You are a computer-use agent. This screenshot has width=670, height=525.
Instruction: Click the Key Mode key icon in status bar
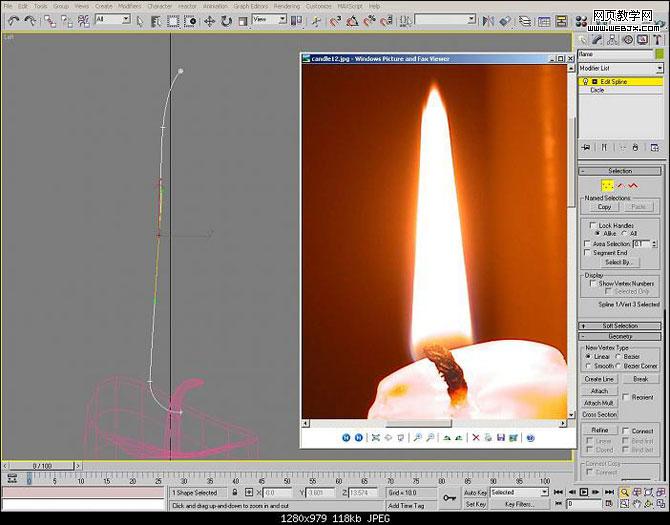[449, 498]
